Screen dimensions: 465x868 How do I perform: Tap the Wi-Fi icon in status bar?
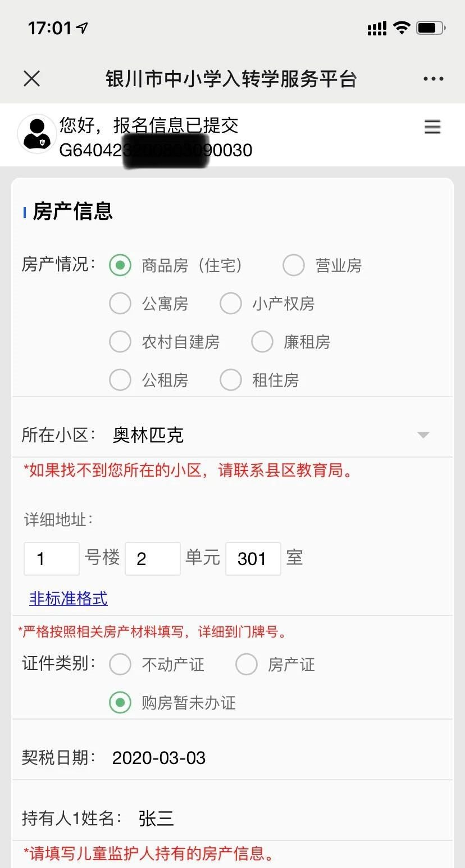point(402,28)
